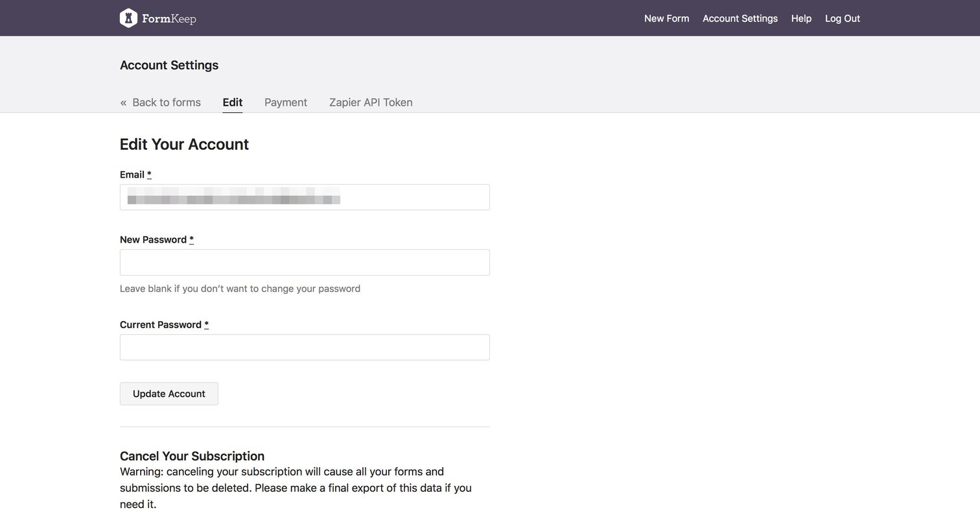Switch to the Payment tab
This screenshot has width=980, height=528.
tap(286, 102)
